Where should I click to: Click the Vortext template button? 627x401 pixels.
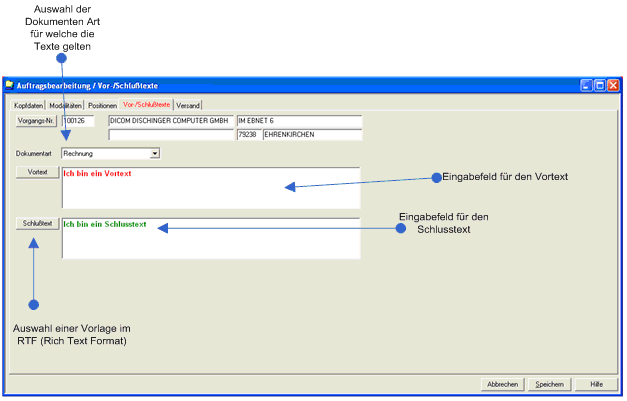[x=38, y=172]
